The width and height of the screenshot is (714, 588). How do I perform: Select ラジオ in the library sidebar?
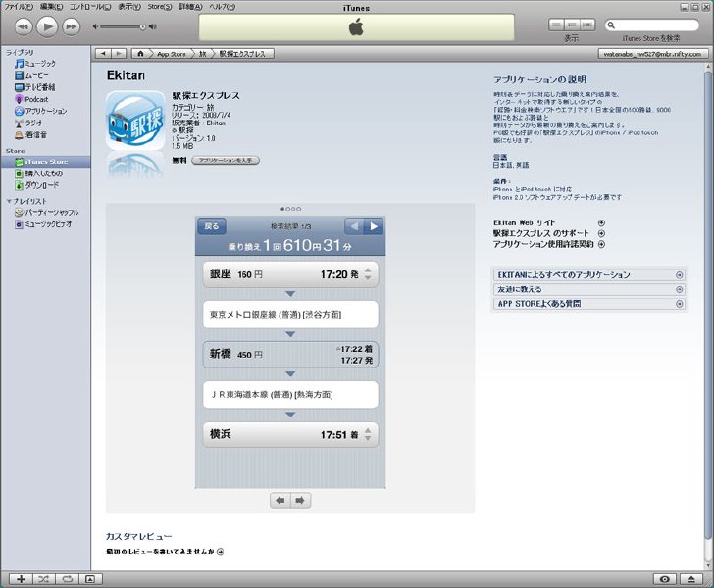[28, 122]
